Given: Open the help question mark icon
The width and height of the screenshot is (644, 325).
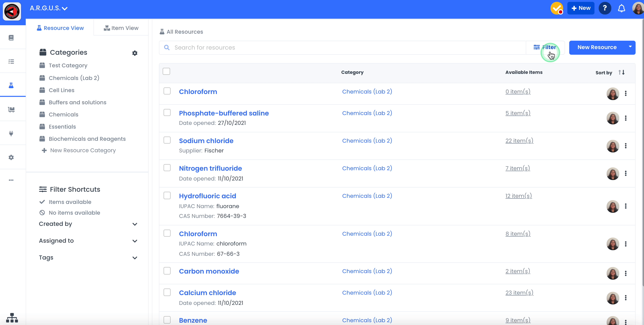Looking at the screenshot, I should click(605, 8).
